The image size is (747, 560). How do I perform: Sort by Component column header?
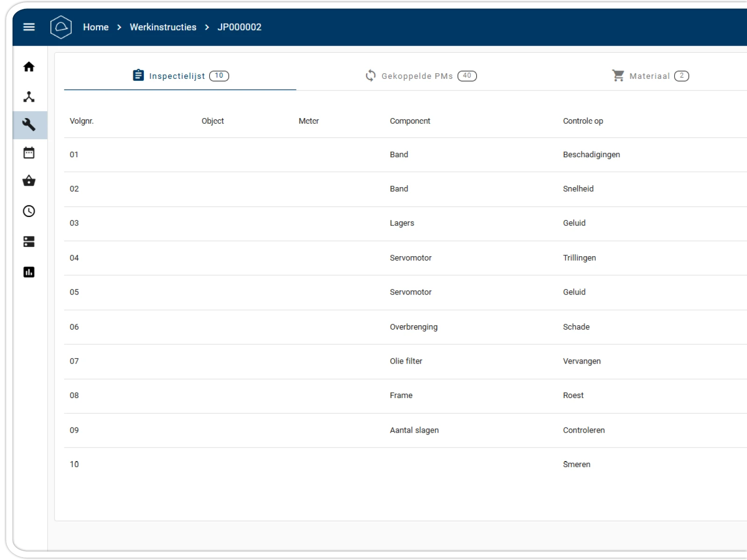410,121
